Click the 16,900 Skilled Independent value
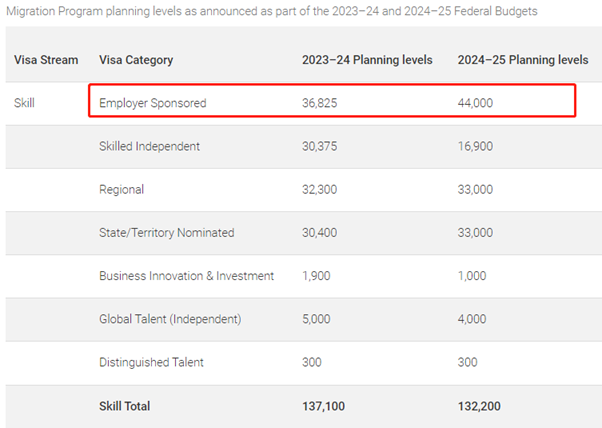The width and height of the screenshot is (602, 428). coord(475,146)
